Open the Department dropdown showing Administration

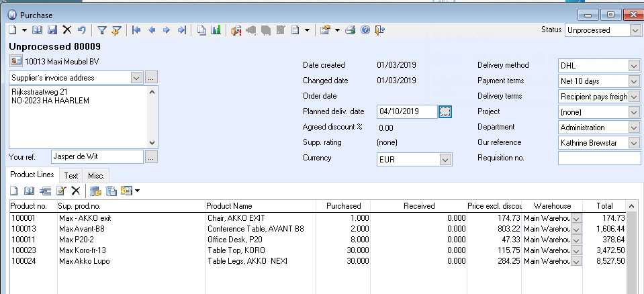(x=634, y=128)
